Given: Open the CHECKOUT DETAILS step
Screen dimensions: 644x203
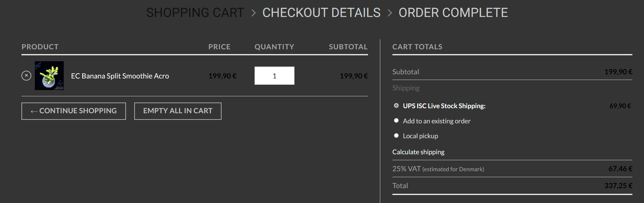Looking at the screenshot, I should 321,13.
